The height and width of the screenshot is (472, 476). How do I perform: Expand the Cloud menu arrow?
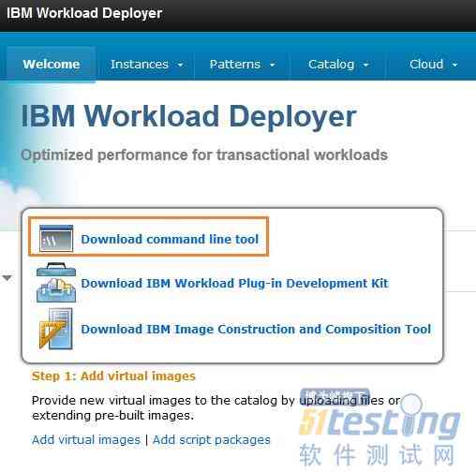454,65
